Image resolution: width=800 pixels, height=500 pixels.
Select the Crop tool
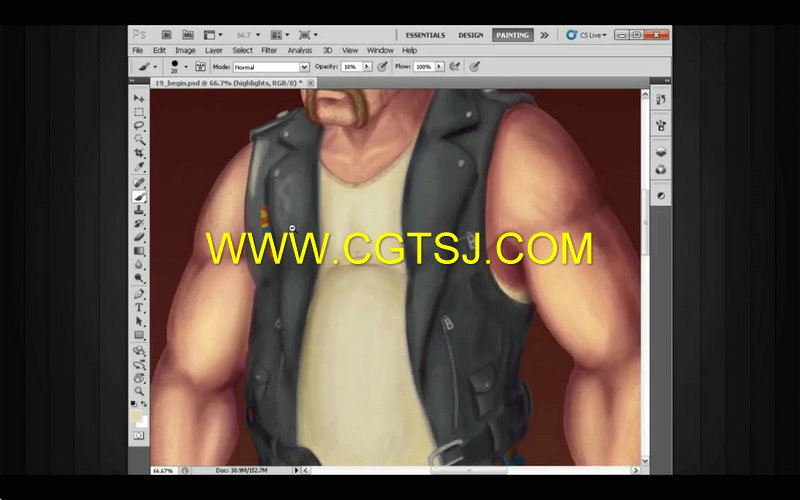139,153
